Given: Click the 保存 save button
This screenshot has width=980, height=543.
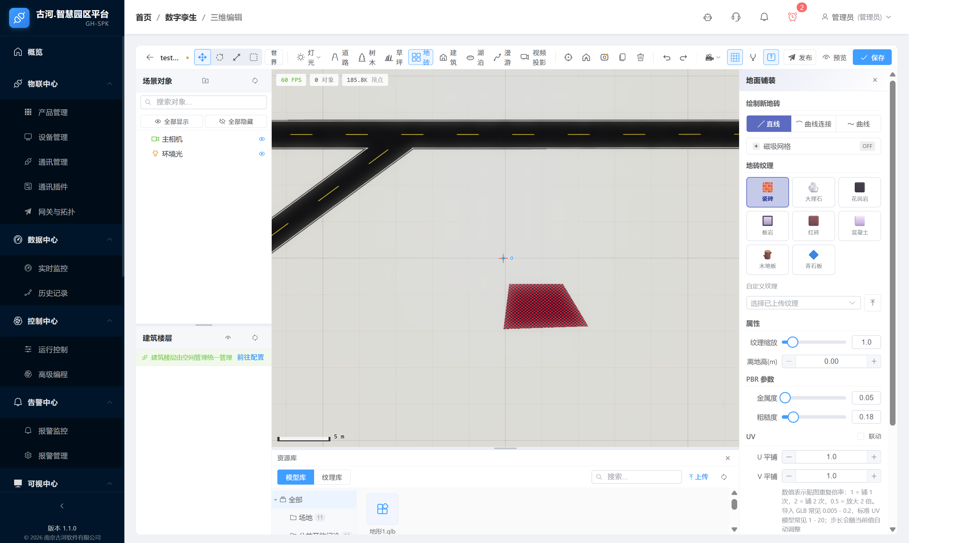Looking at the screenshot, I should [872, 57].
